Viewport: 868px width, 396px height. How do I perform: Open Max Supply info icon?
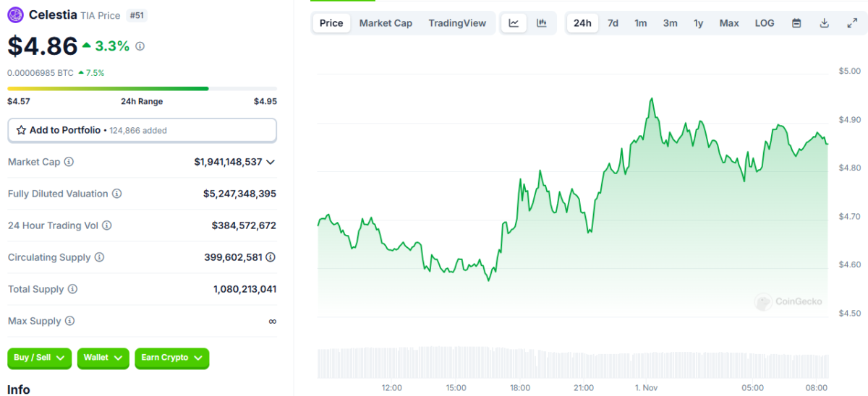click(x=69, y=321)
